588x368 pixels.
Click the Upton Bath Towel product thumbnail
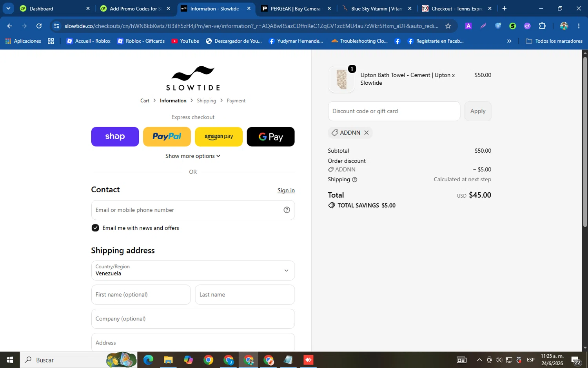pos(341,79)
